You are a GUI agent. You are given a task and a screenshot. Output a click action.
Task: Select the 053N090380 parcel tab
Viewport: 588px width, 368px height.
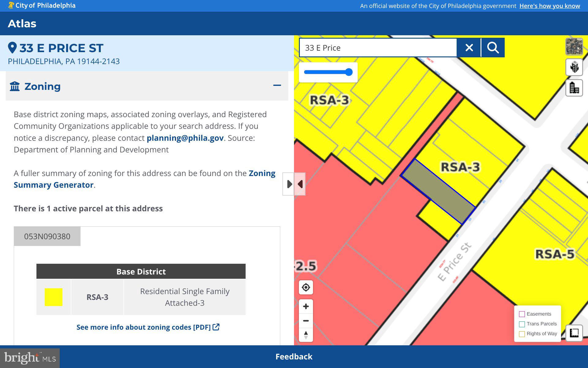(x=47, y=236)
